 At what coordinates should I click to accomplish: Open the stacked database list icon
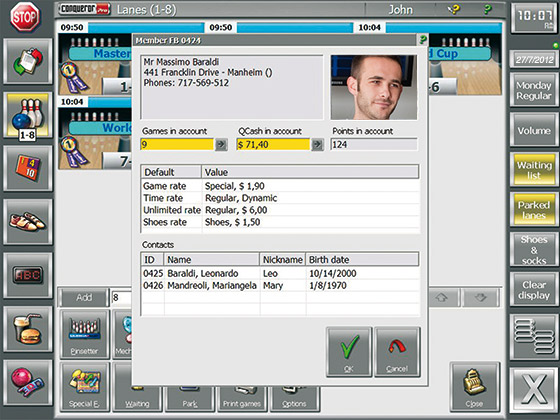point(534,337)
